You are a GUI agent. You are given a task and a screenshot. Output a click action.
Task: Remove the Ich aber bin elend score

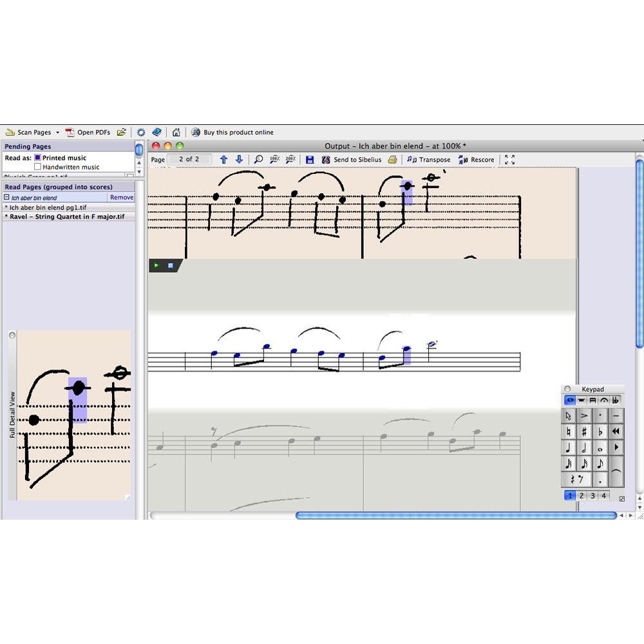coord(121,197)
